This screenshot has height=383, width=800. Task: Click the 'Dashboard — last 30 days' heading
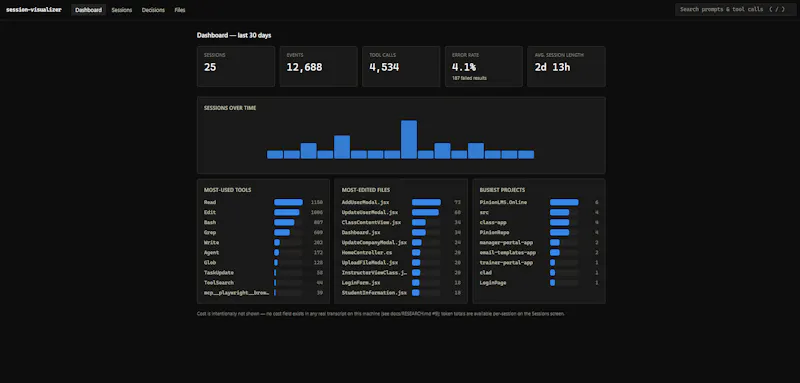click(234, 36)
